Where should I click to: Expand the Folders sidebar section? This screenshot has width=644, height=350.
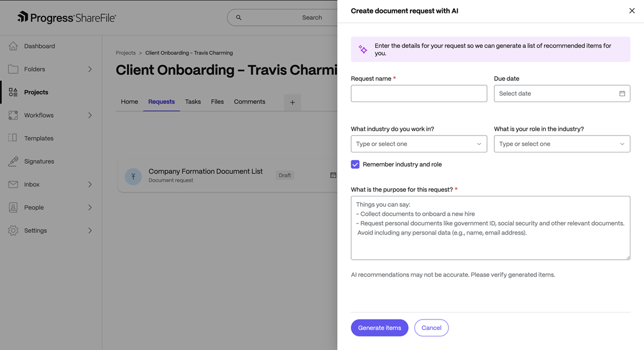(90, 69)
